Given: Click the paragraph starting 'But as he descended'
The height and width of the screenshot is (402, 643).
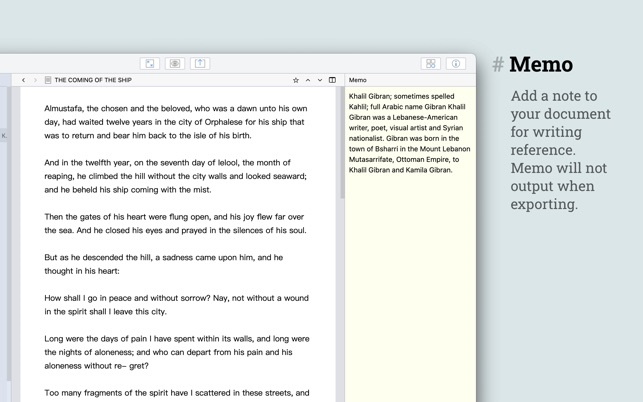Looking at the screenshot, I should [164, 264].
